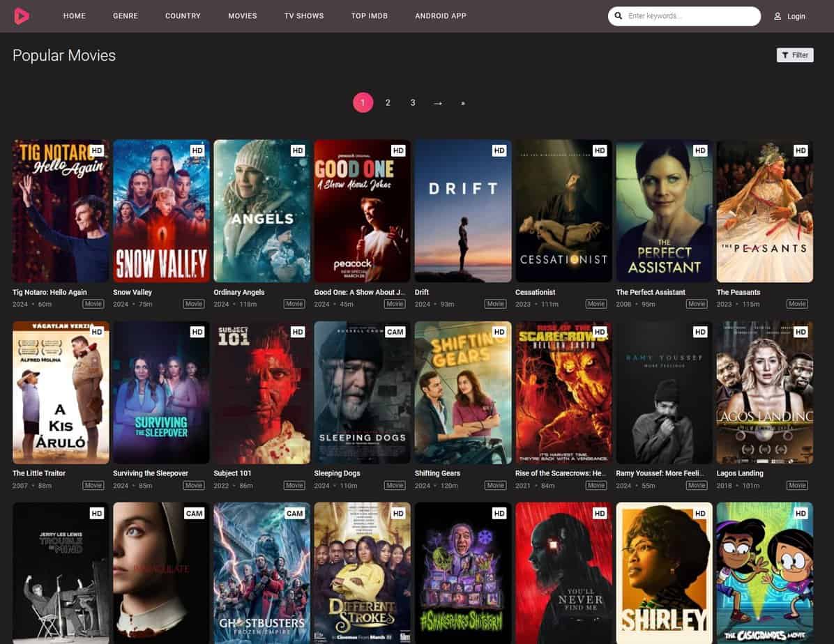Viewport: 834px width, 644px height.
Task: Open Android App page
Action: [441, 16]
